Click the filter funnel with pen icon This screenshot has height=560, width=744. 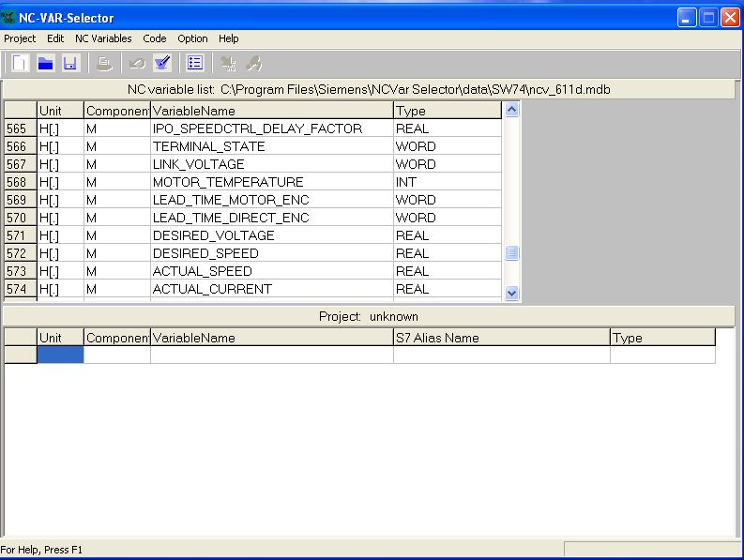click(x=162, y=63)
